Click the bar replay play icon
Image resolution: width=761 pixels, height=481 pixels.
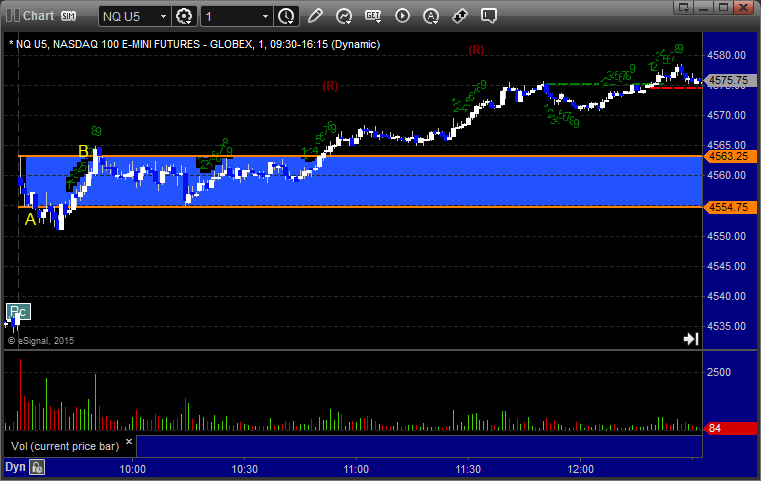[x=402, y=16]
